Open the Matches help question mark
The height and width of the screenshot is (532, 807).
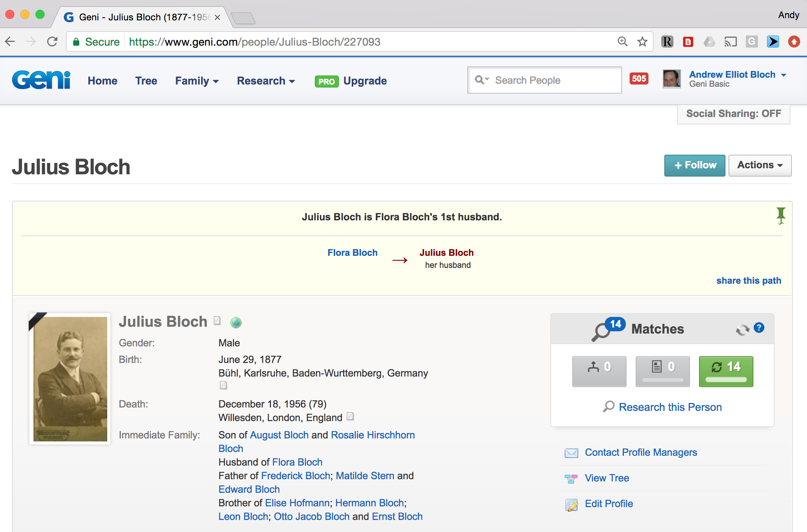coord(759,328)
